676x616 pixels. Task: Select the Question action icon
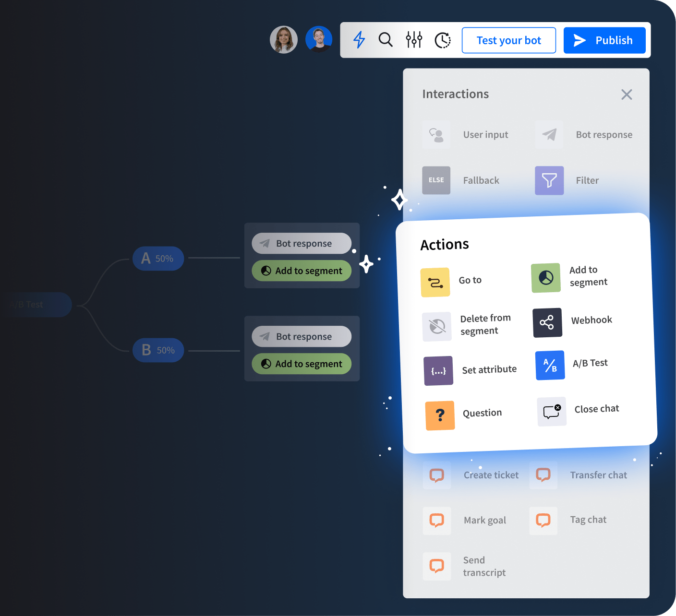(x=439, y=415)
